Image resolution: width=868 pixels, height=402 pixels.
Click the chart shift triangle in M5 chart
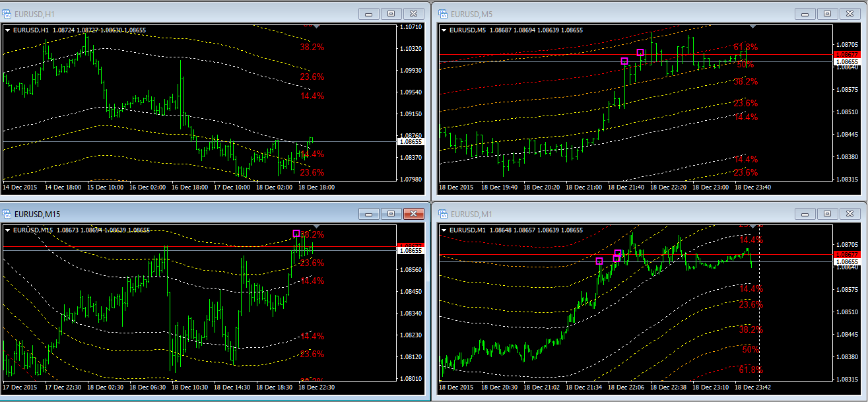(752, 26)
